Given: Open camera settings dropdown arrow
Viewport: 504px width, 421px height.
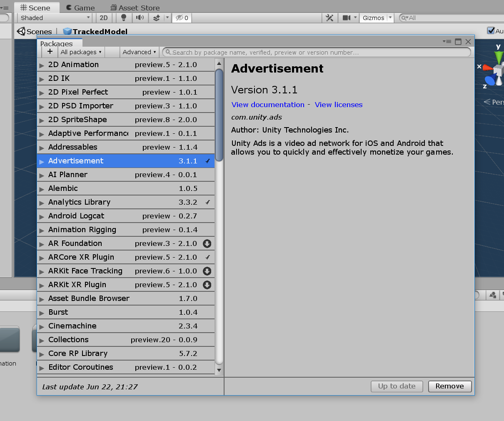Looking at the screenshot, I should (x=355, y=18).
